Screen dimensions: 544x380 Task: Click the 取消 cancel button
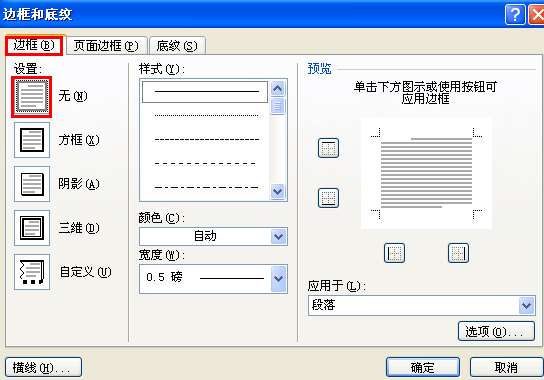[506, 367]
